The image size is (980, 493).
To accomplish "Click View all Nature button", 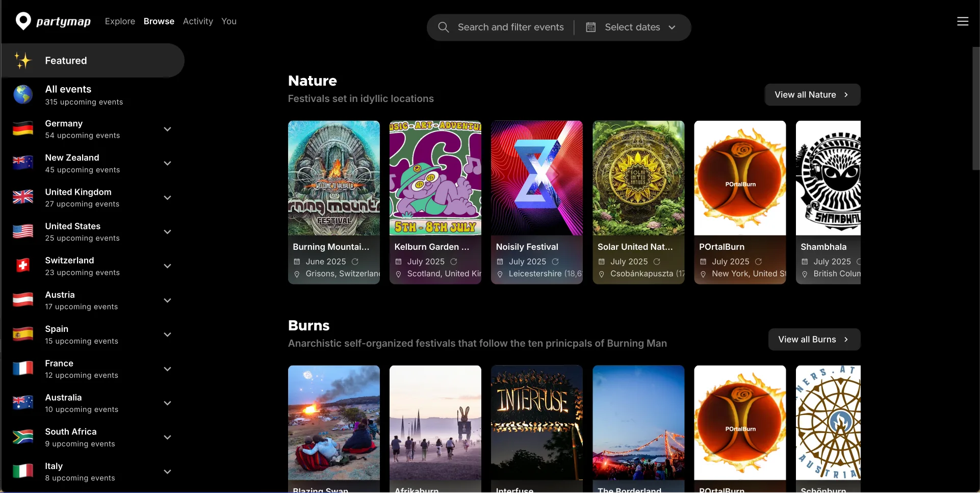I will (812, 95).
